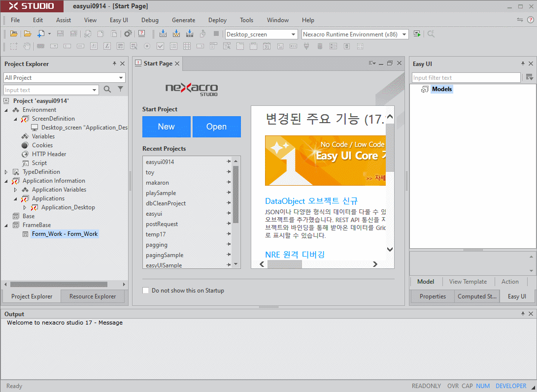Open the All Project dropdown

click(x=120, y=78)
